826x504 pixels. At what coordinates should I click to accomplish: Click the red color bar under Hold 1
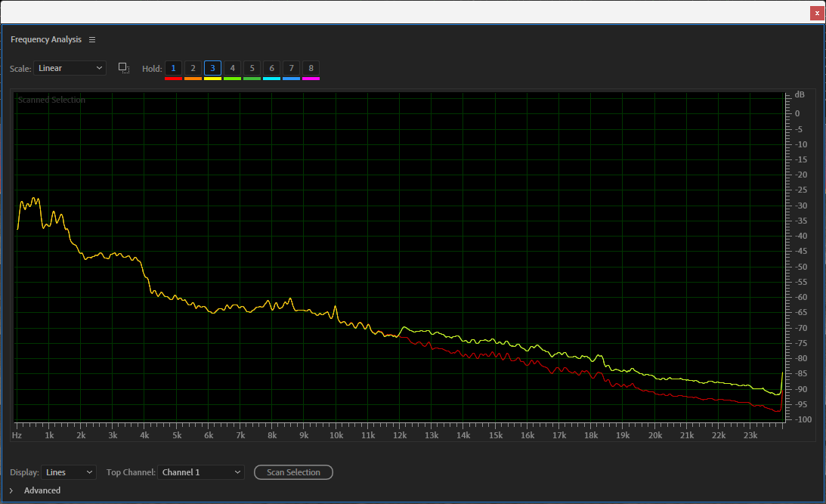(173, 78)
